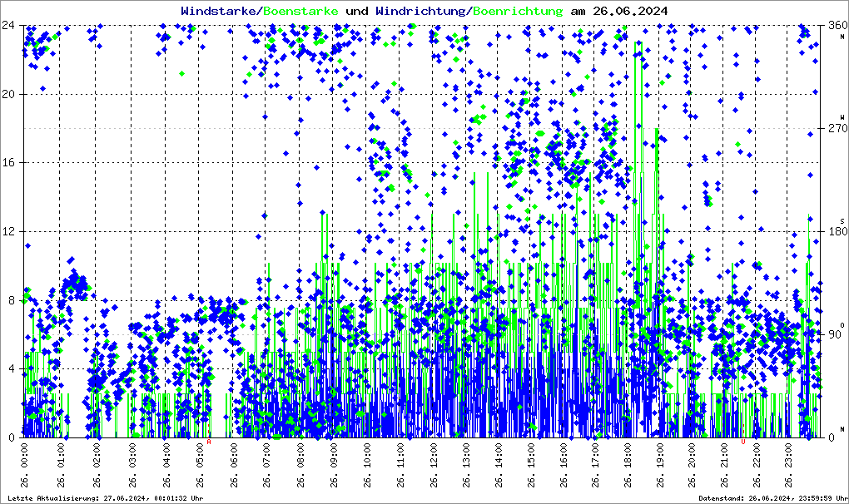This screenshot has height=504, width=849.
Task: Select the '4' wind speed axis label
Action: click(12, 368)
